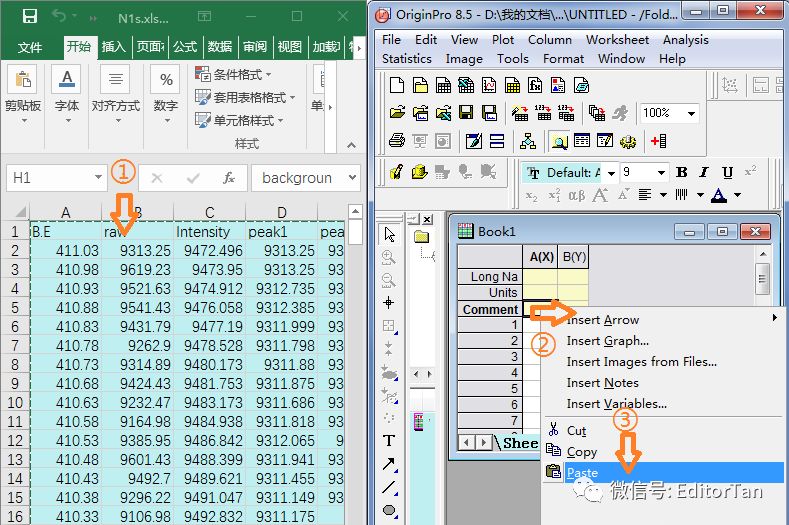Switch to Excel 公式 ribbon tab
Viewport: 789px width, 525px height.
[185, 47]
